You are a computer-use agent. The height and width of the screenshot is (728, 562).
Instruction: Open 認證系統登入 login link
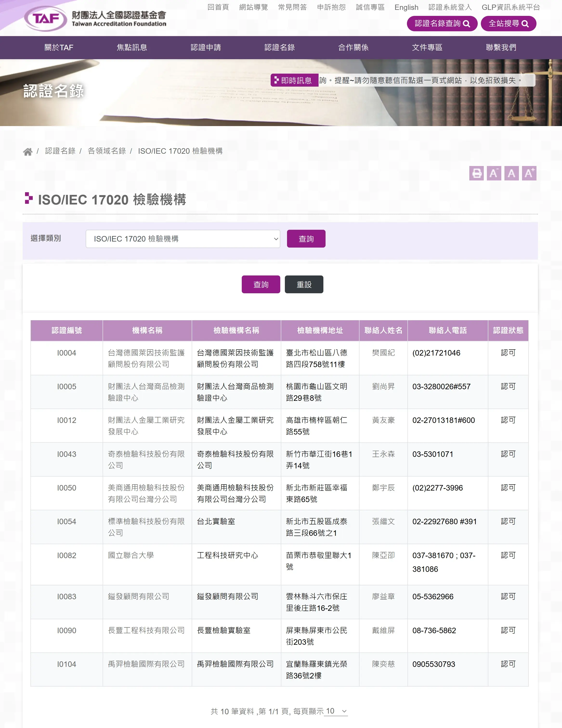(x=450, y=7)
